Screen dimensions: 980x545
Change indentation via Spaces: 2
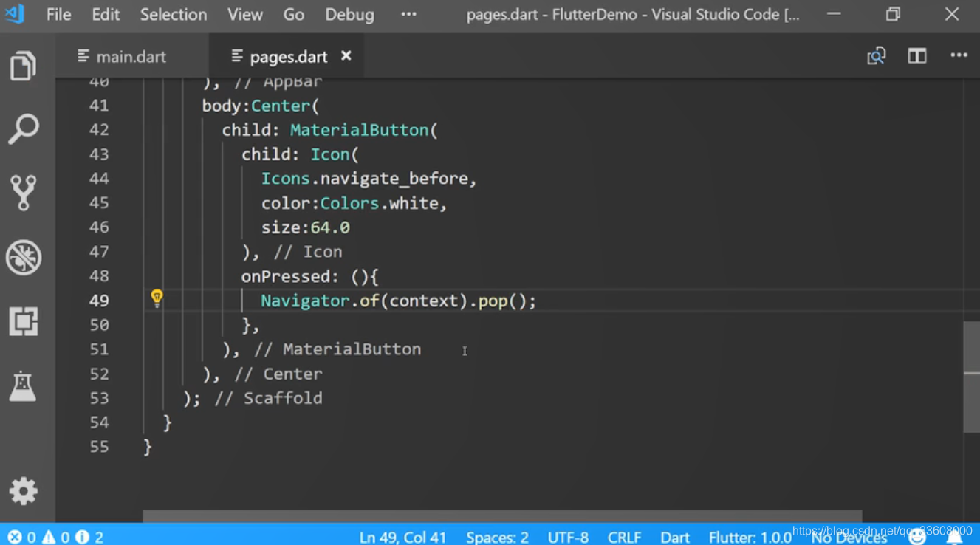click(497, 537)
